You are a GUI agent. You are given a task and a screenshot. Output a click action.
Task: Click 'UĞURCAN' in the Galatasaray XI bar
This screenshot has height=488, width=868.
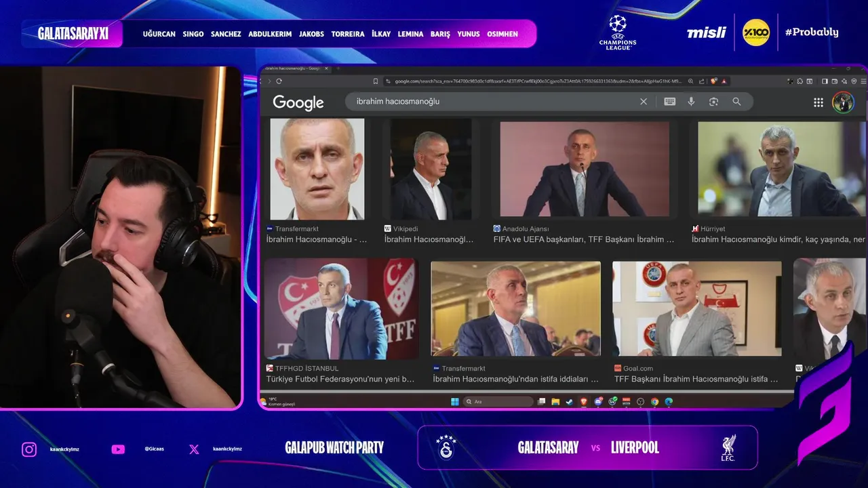(x=159, y=34)
